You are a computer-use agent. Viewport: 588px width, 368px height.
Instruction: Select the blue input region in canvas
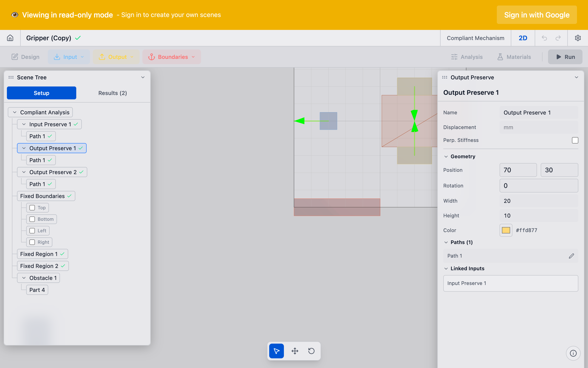(328, 121)
